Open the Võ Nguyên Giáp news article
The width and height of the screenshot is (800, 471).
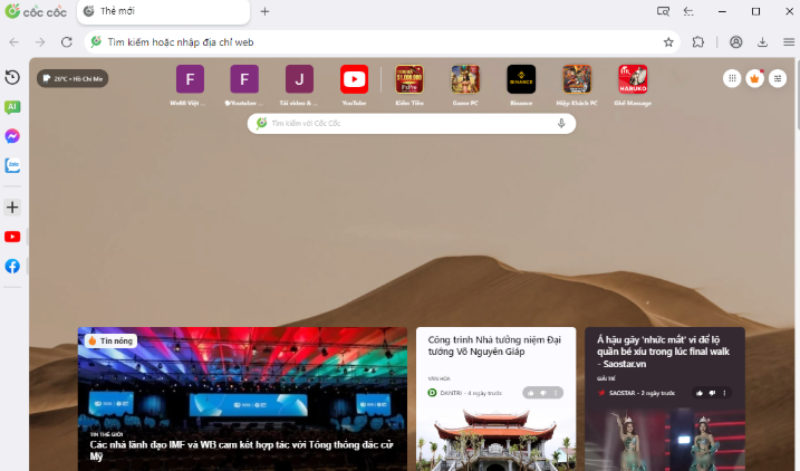coord(495,345)
